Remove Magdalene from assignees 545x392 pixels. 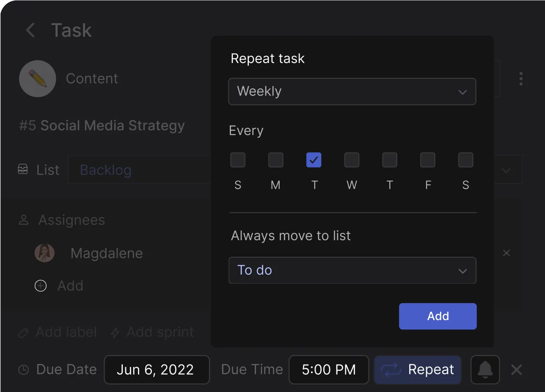pyautogui.click(x=506, y=253)
